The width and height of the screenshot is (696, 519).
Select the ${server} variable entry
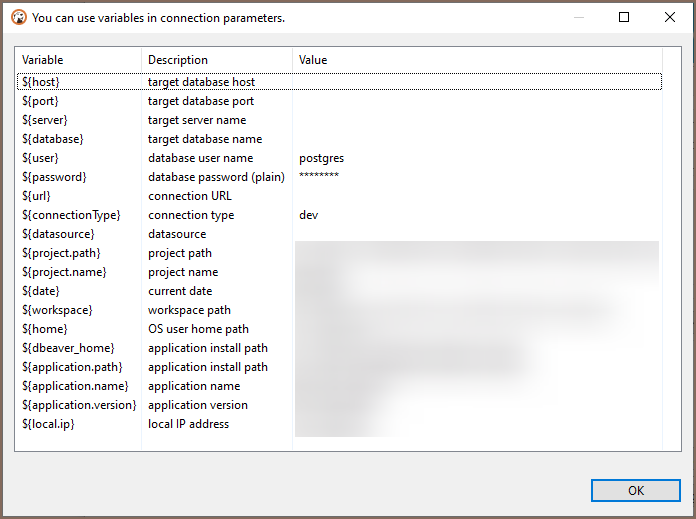tap(45, 120)
